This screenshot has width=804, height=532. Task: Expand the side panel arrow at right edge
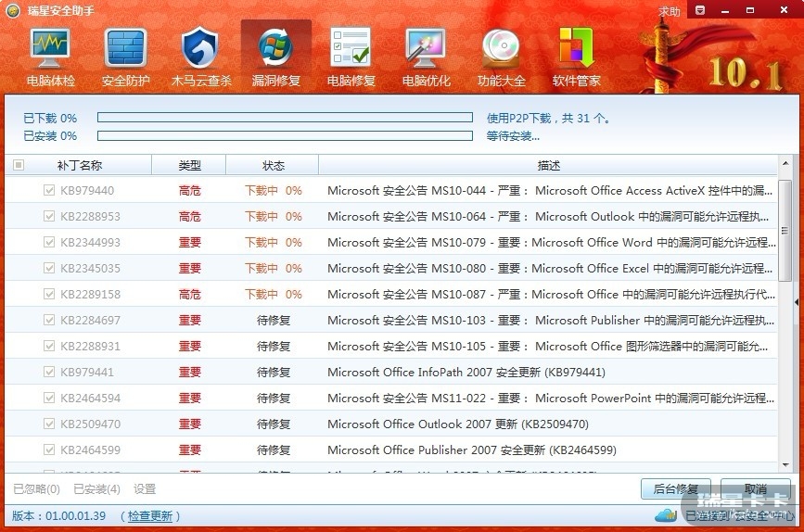point(797,302)
